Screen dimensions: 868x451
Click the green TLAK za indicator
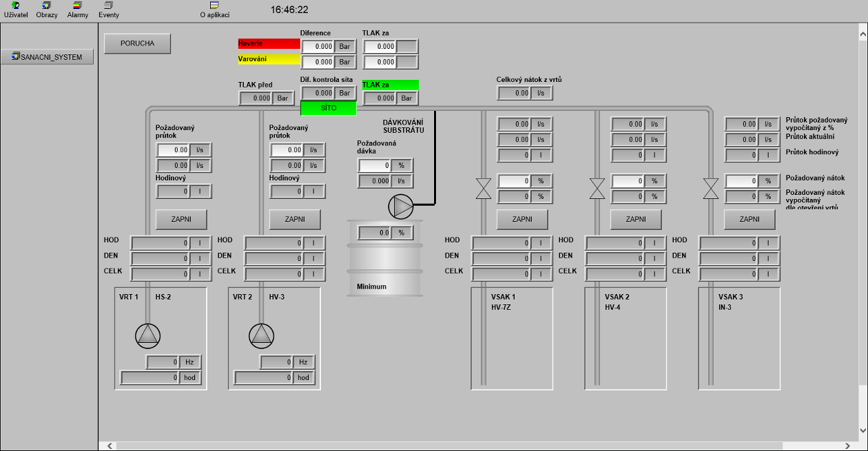point(390,85)
